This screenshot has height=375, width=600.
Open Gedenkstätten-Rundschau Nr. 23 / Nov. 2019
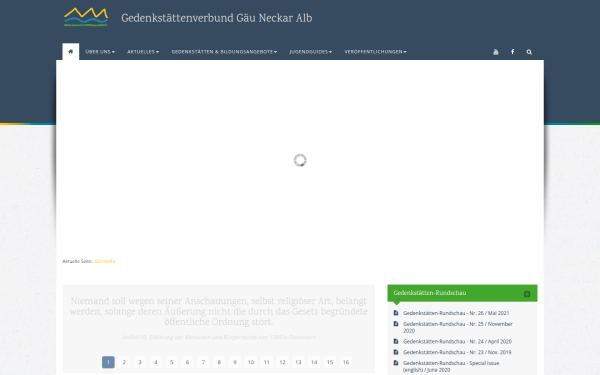pos(457,352)
